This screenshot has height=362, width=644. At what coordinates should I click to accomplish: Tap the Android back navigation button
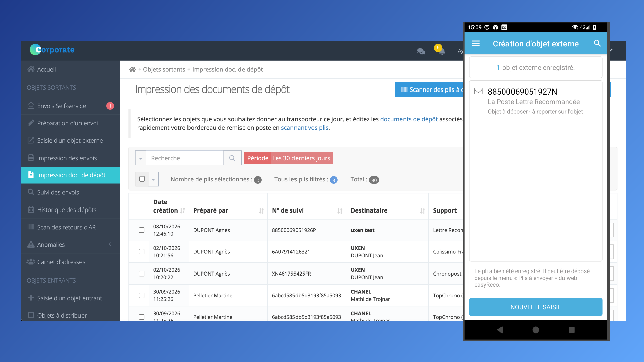500,330
